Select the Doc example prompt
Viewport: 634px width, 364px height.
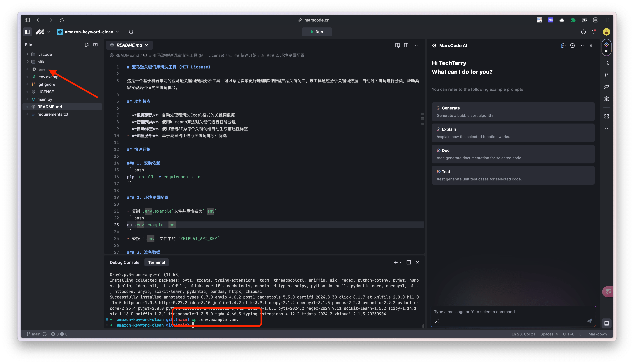(x=513, y=154)
